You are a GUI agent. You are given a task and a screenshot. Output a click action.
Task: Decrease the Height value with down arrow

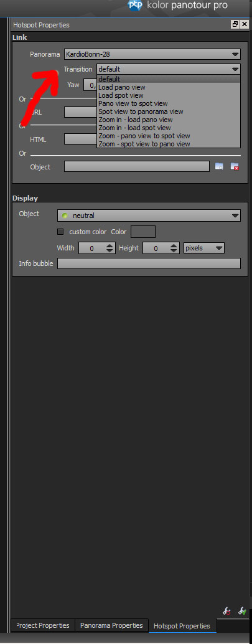click(x=174, y=250)
